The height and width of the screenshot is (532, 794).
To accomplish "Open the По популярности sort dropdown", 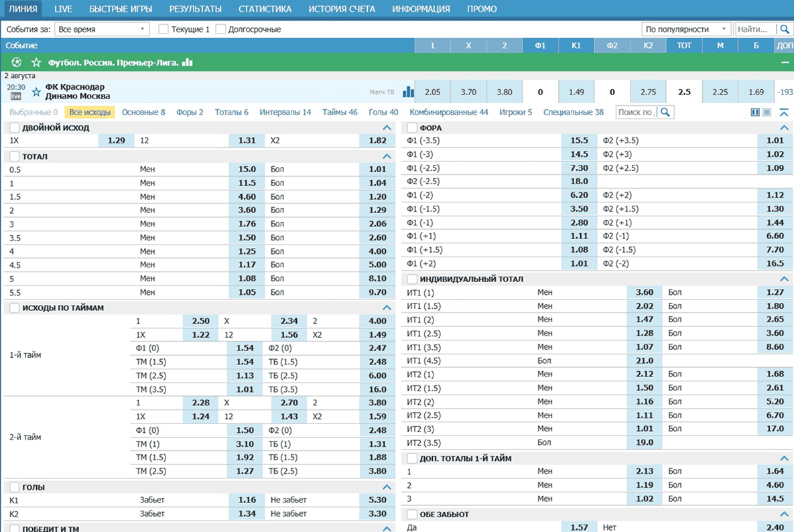I will click(x=686, y=29).
